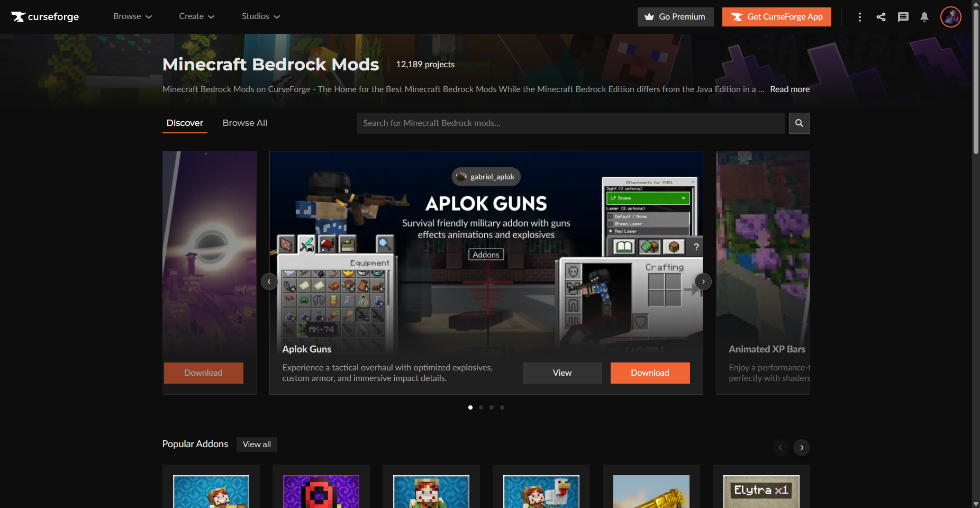Click the "Popular Addons" section heading

[195, 444]
